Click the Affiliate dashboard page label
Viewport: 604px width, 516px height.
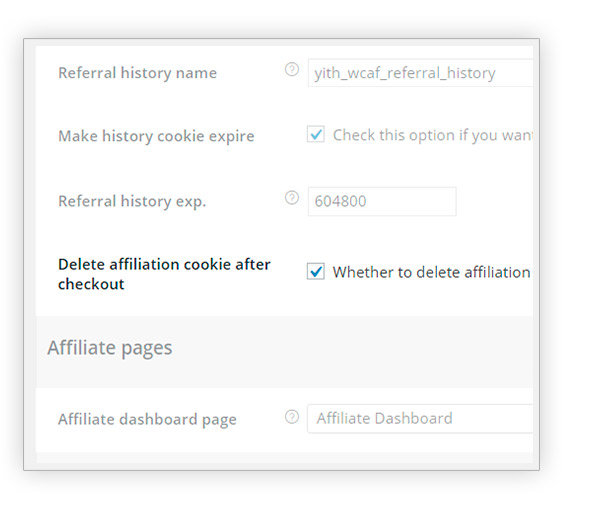coord(147,420)
